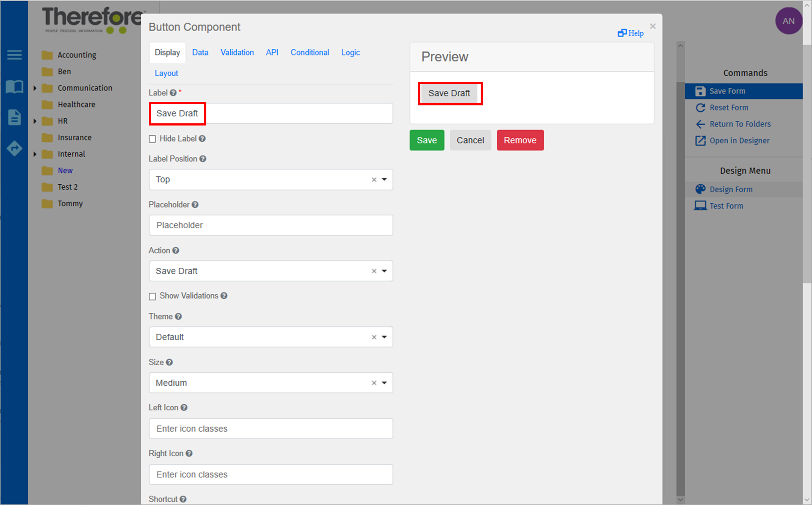
Task: Switch to the Conditional tab
Action: pyautogui.click(x=309, y=52)
